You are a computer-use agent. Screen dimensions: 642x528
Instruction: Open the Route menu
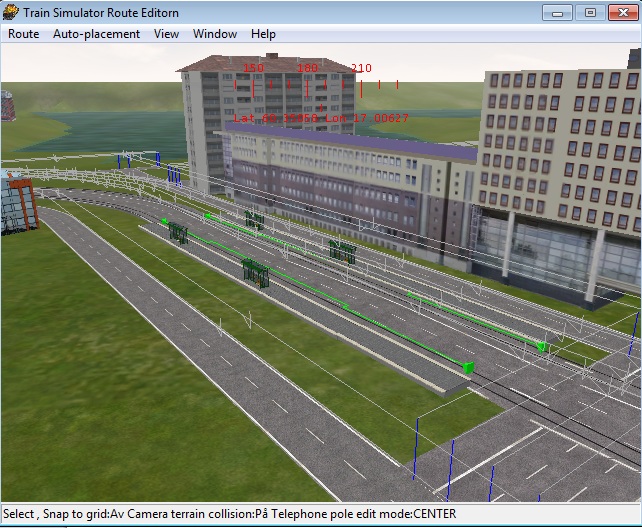(x=24, y=34)
